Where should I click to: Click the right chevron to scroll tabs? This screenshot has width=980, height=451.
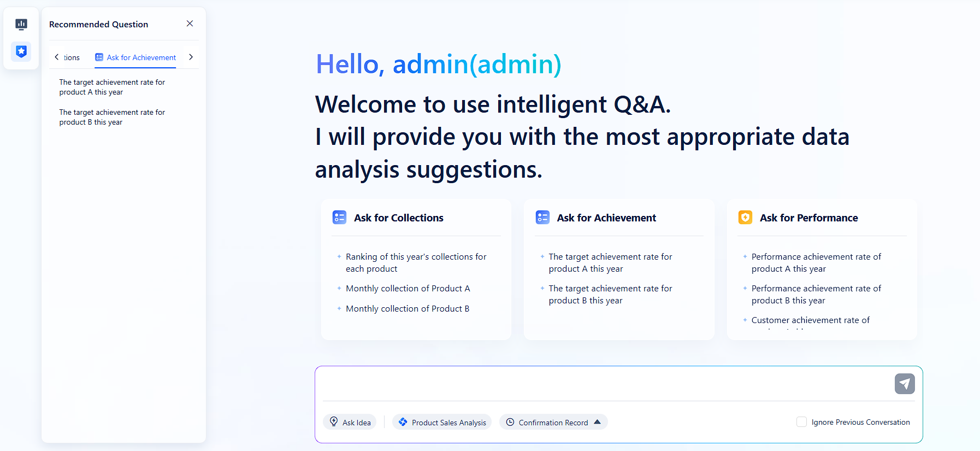click(x=191, y=56)
